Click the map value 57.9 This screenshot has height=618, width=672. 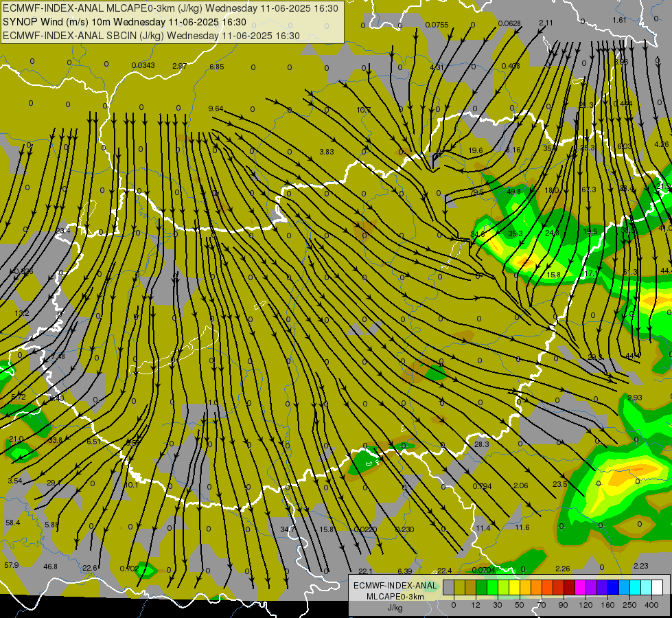click(12, 565)
